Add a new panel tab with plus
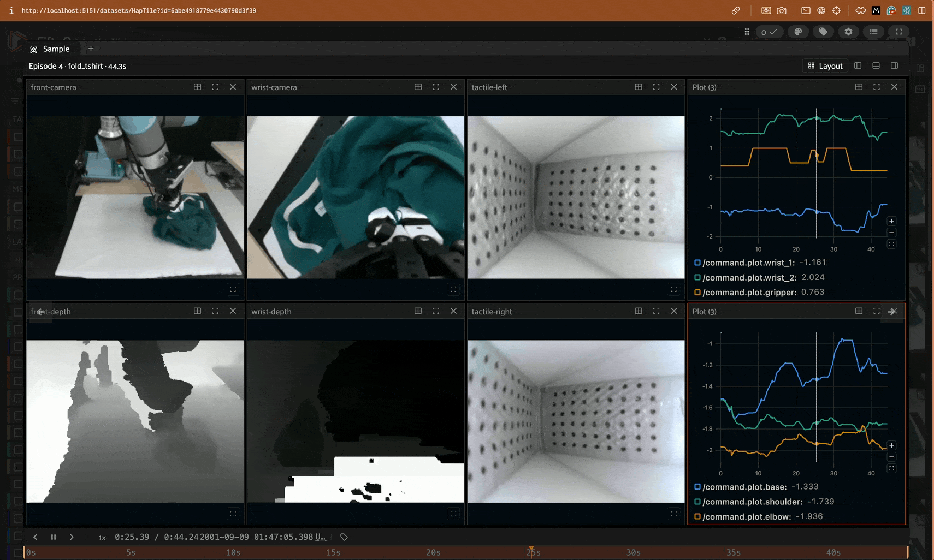The height and width of the screenshot is (560, 934). click(x=91, y=49)
